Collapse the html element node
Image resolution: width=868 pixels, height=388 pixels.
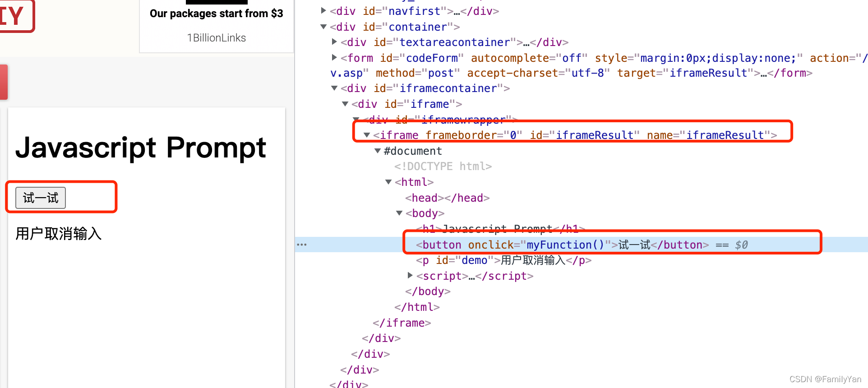[388, 182]
